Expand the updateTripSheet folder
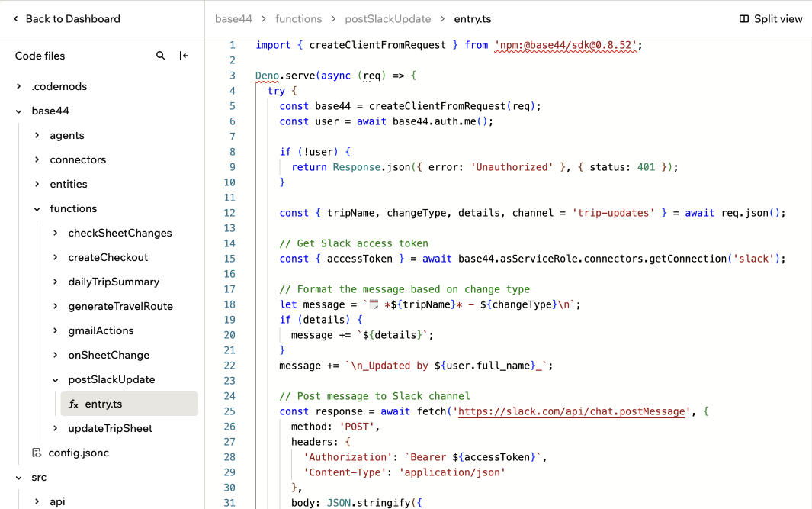 [56, 429]
